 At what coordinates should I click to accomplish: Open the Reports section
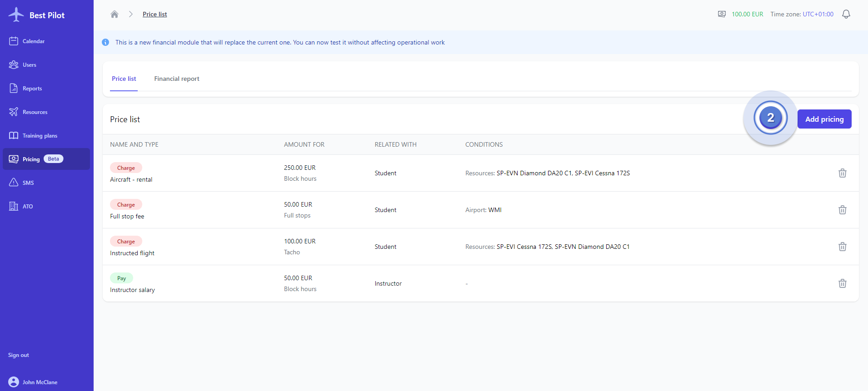pos(32,89)
